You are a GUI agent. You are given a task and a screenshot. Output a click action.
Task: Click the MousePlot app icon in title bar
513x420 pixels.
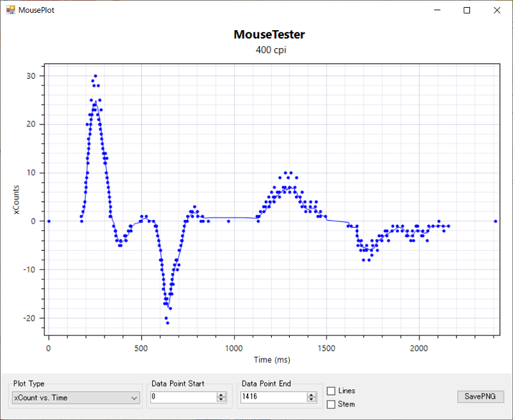[x=10, y=10]
